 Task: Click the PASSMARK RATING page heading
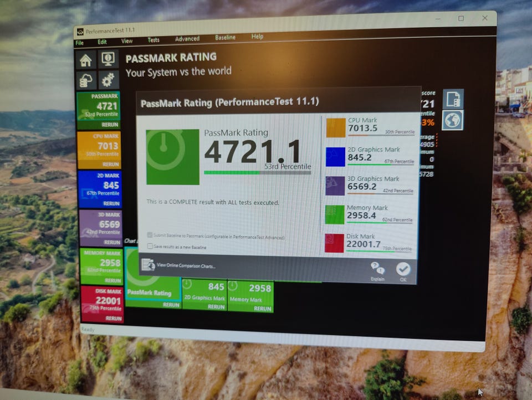point(171,57)
